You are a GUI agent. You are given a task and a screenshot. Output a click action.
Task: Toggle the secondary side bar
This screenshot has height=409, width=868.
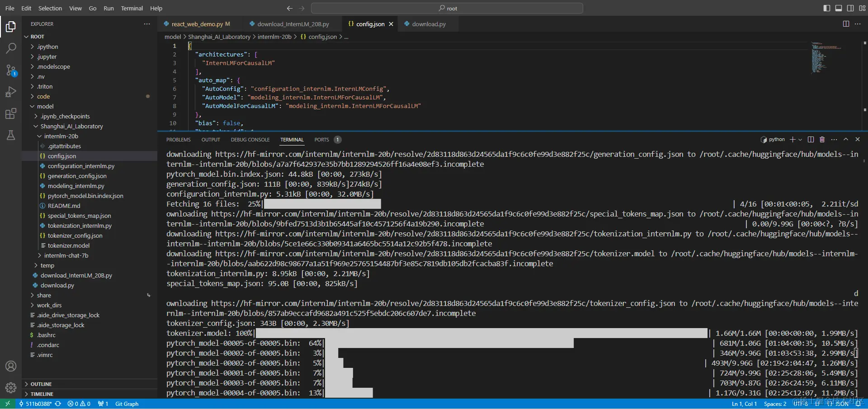[850, 8]
